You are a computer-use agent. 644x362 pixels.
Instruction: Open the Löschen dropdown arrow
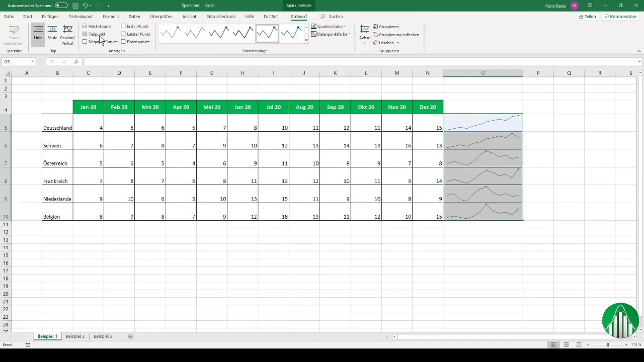[397, 43]
